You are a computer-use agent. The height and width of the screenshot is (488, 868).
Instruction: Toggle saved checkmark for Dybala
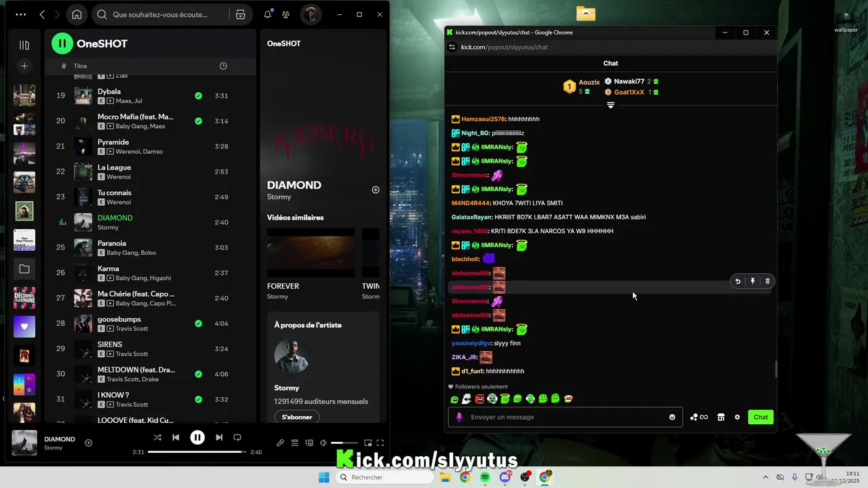click(198, 96)
